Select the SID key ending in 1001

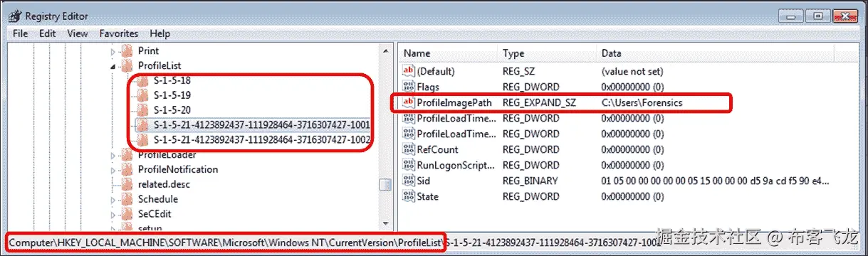pyautogui.click(x=261, y=125)
